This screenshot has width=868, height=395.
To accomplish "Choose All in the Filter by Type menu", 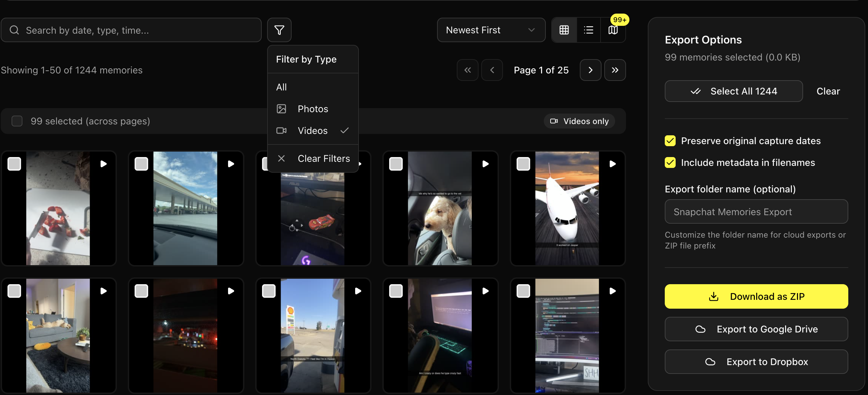I will pyautogui.click(x=281, y=87).
